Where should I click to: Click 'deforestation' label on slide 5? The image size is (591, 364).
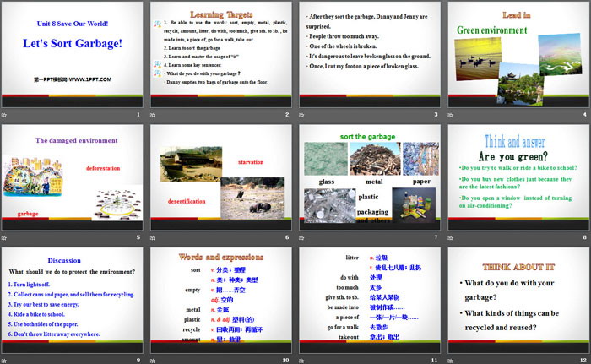(x=103, y=168)
